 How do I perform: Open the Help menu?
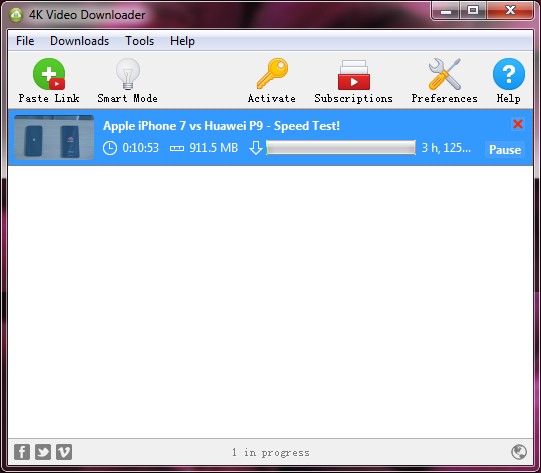(182, 41)
